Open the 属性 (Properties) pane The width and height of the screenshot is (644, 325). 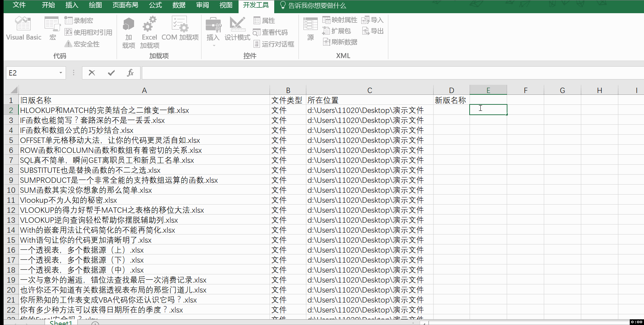tap(257, 20)
